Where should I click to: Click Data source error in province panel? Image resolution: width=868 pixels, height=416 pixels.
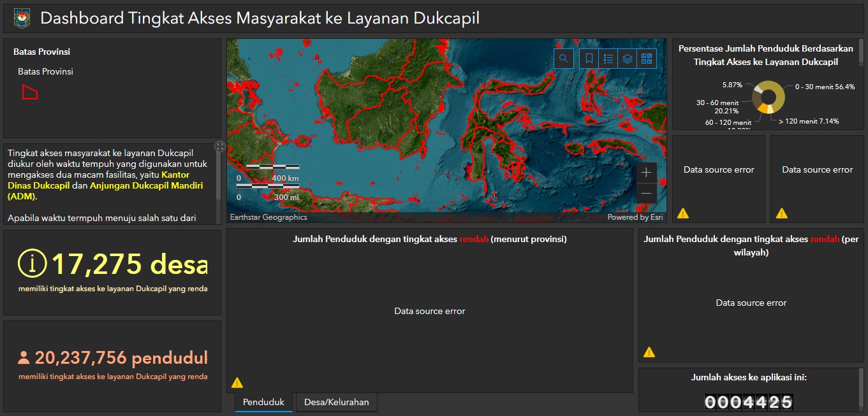[430, 312]
